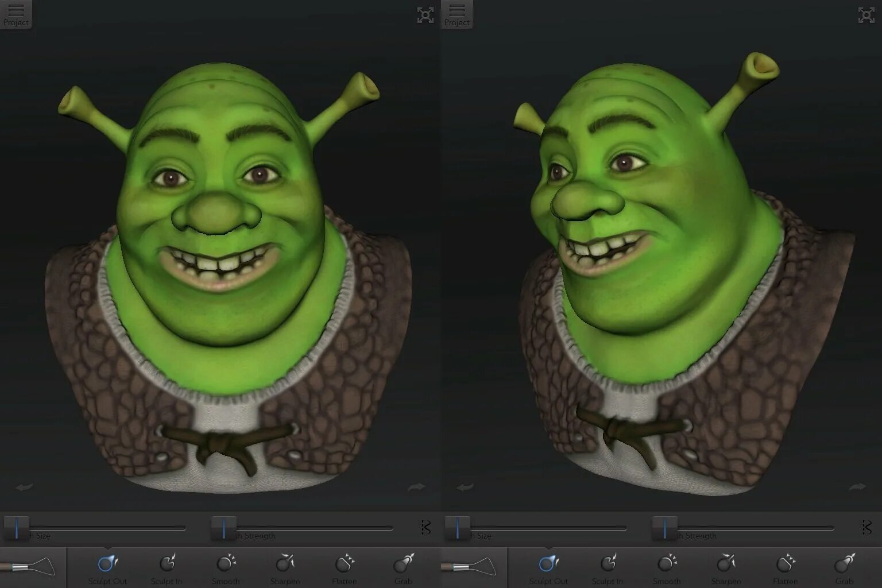This screenshot has width=882, height=588.
Task: Toggle symmetry icon in right panel
Action: click(866, 527)
